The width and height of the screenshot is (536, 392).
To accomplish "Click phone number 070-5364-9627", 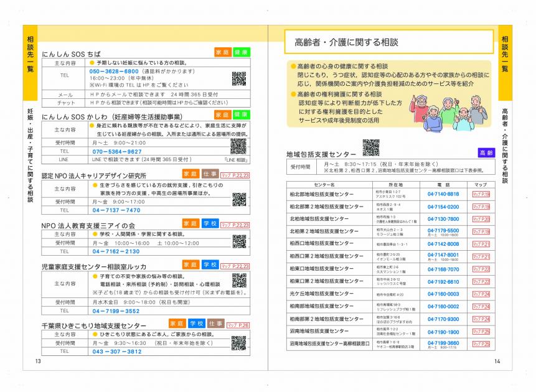I will tap(116, 151).
